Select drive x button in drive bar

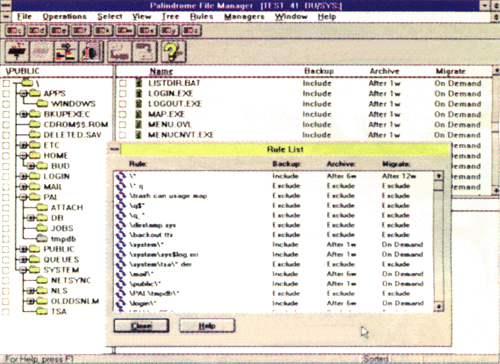(147, 31)
